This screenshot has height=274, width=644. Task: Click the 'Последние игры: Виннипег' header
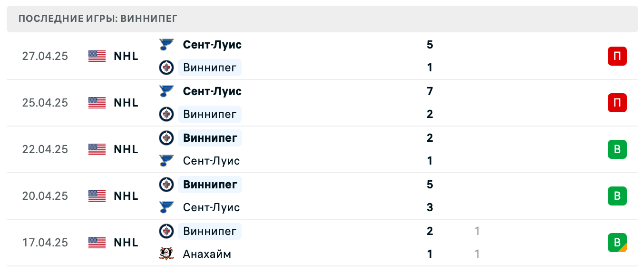click(98, 19)
